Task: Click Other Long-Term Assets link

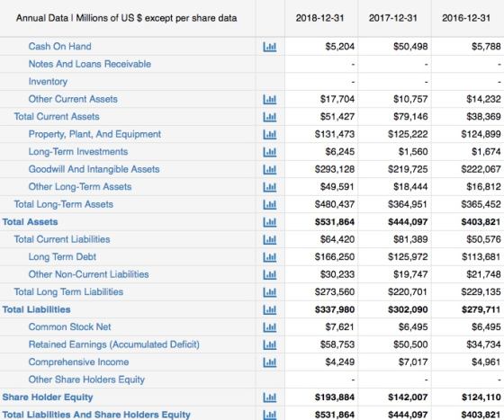Action: pos(80,186)
